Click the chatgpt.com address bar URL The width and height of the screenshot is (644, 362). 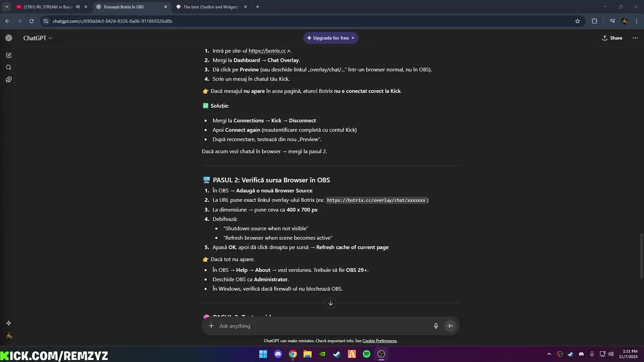(112, 21)
